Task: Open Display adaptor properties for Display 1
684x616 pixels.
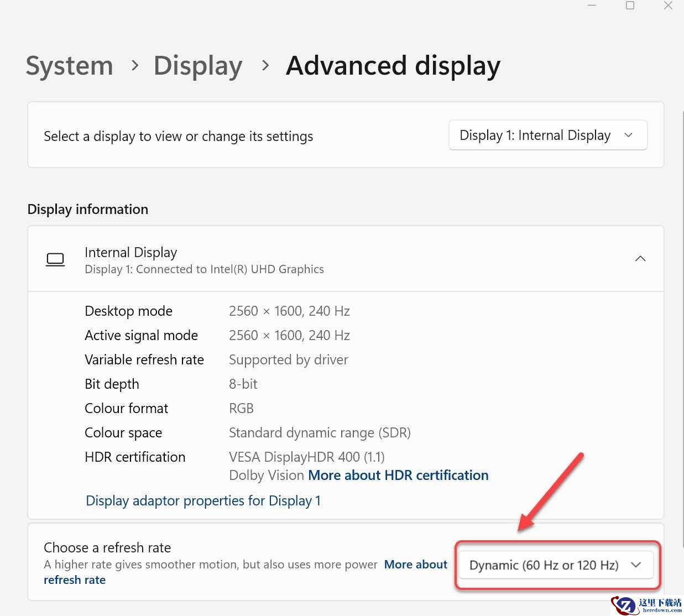Action: pos(203,500)
